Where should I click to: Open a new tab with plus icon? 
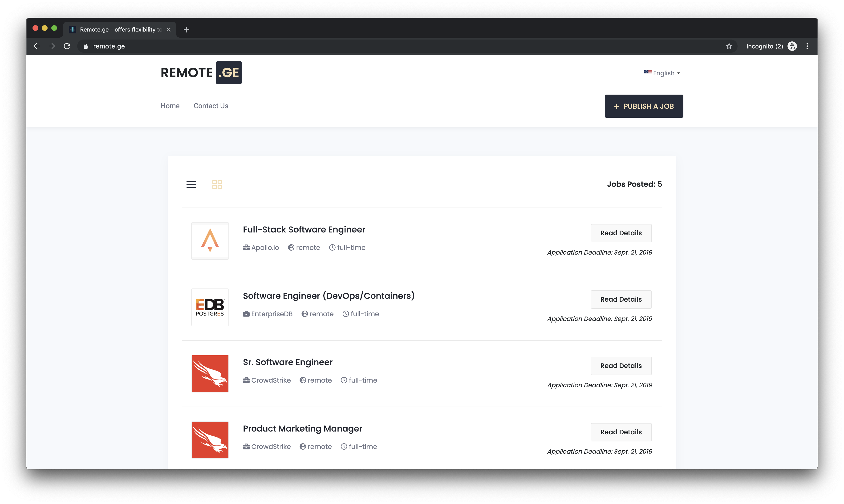pos(186,30)
